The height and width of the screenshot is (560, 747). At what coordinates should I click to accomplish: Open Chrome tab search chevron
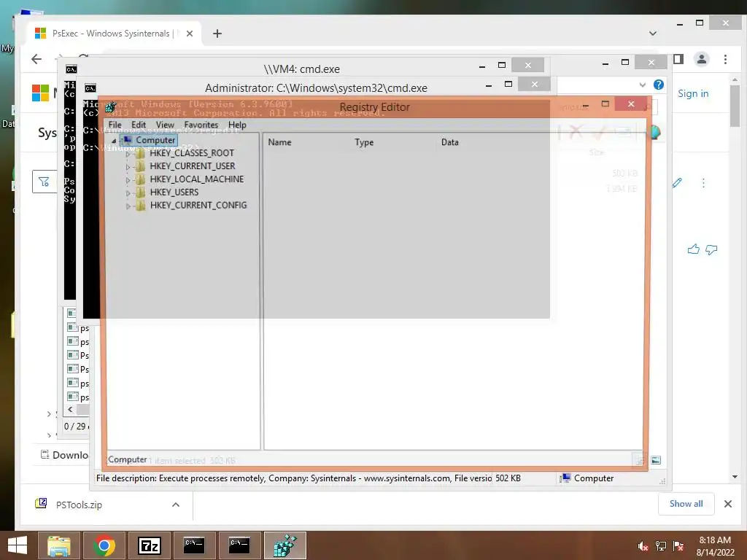point(653,34)
